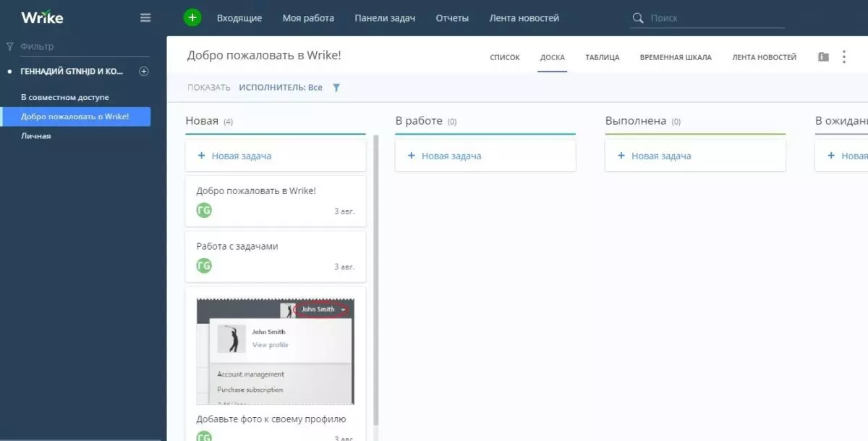Open the Исполнитель: Все filter dropdown
The height and width of the screenshot is (441, 868).
281,88
